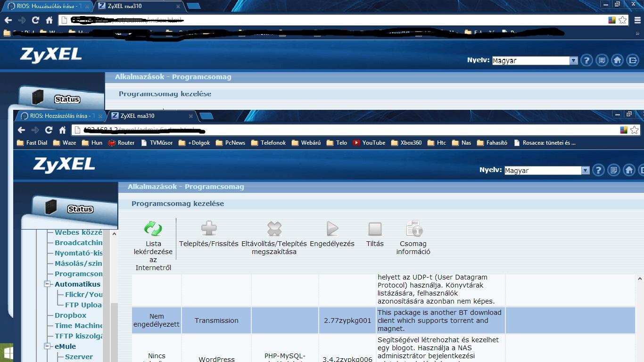Image resolution: width=644 pixels, height=362 pixels.
Task: Click the Engedélyezés play icon
Action: coord(332,229)
